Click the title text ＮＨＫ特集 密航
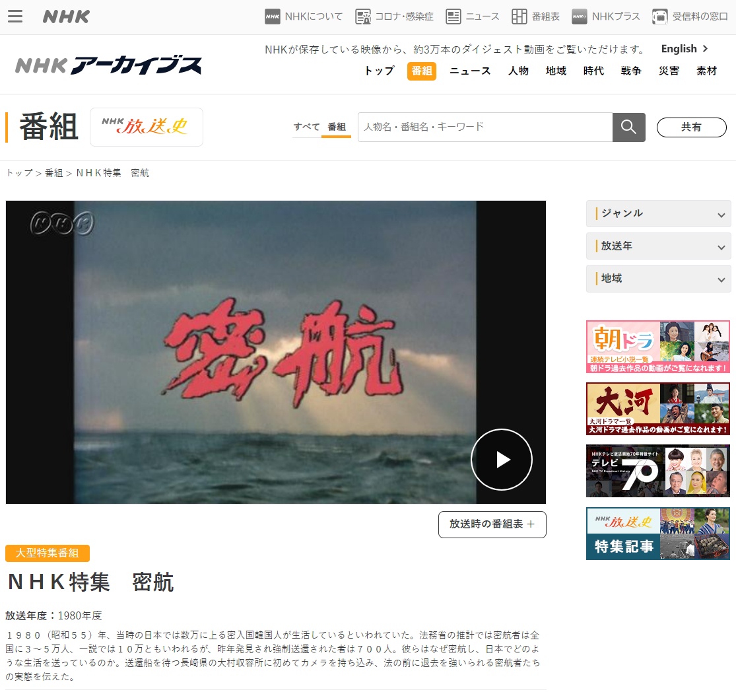Image resolution: width=736 pixels, height=700 pixels. [90, 582]
